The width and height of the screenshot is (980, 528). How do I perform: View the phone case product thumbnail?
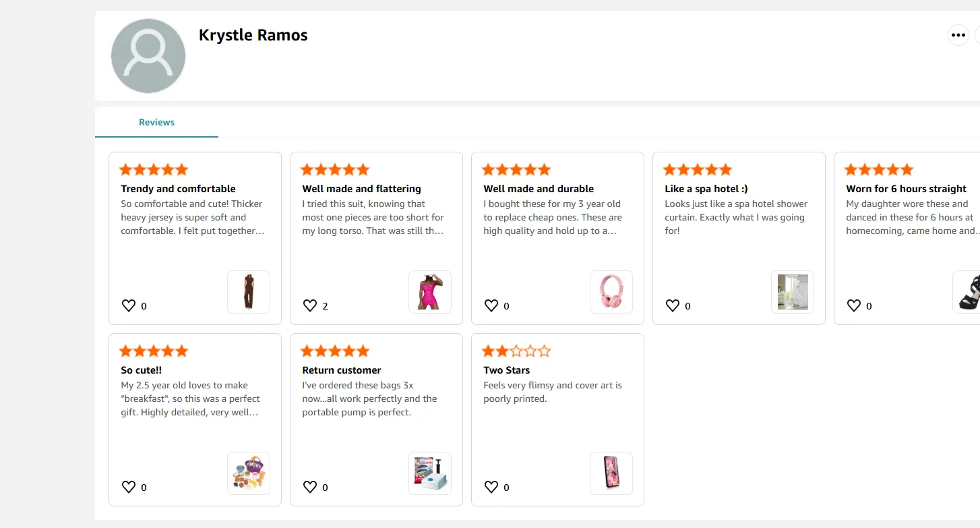click(611, 473)
